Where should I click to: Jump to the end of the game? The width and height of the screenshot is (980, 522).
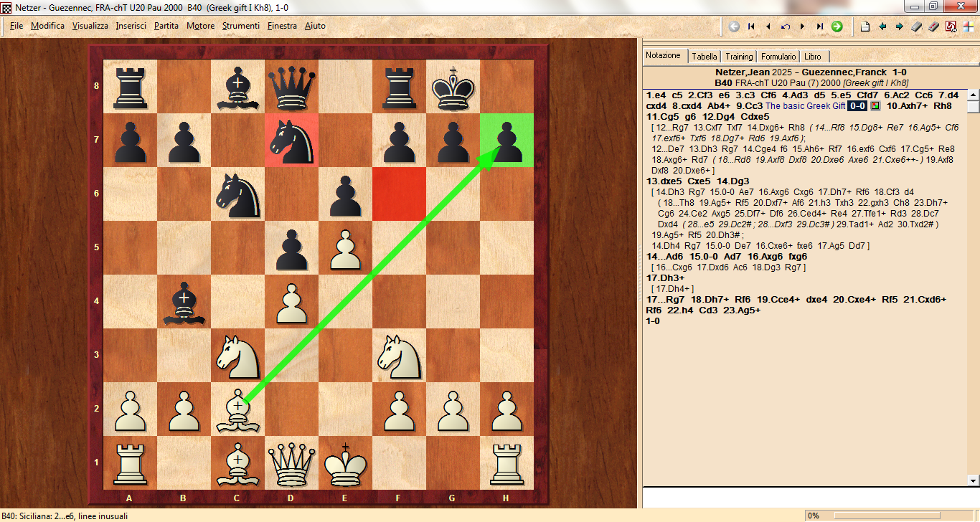819,27
